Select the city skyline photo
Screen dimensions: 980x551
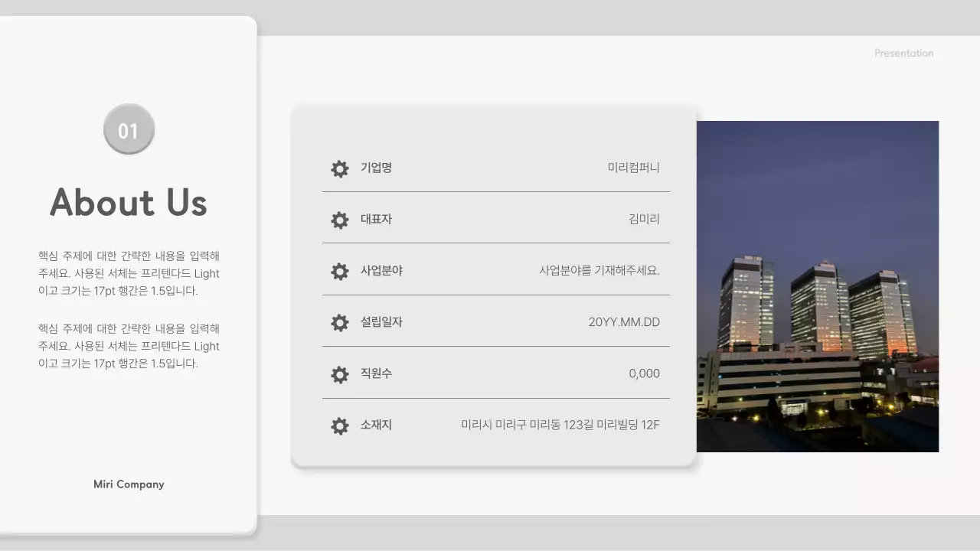(818, 285)
